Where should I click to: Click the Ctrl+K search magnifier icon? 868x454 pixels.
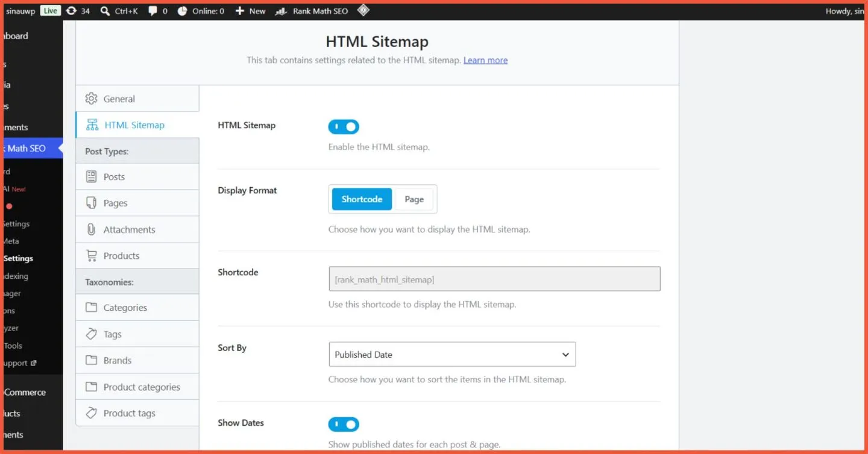[x=105, y=11]
